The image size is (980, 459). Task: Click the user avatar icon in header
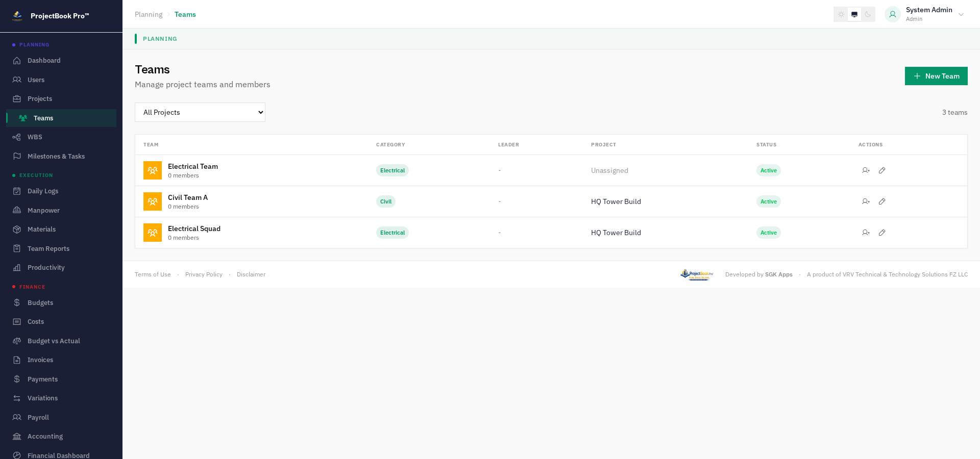893,14
